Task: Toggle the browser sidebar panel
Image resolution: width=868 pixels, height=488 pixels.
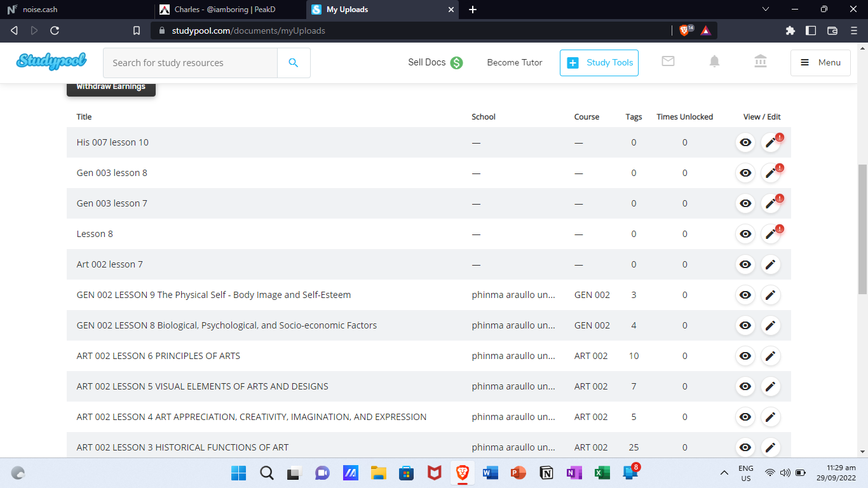Action: pyautogui.click(x=811, y=30)
